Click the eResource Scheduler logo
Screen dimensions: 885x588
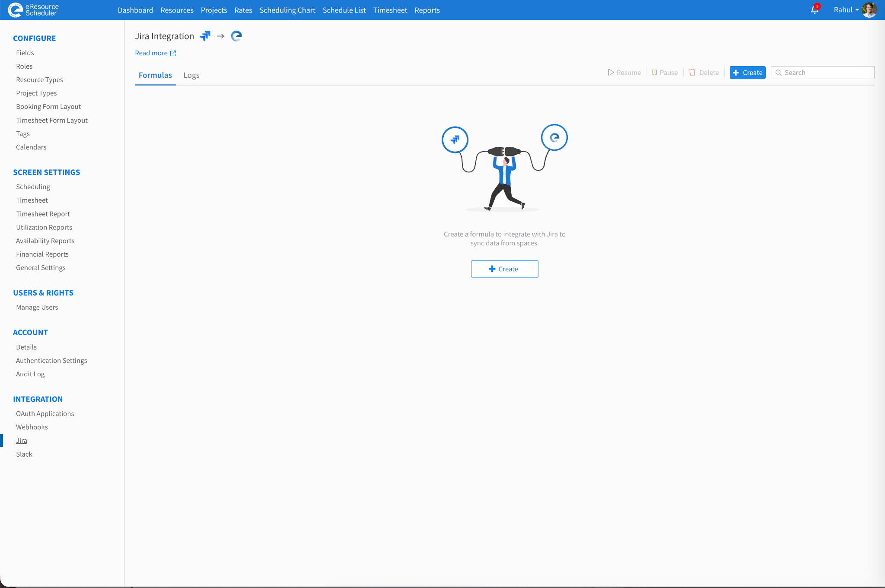34,10
